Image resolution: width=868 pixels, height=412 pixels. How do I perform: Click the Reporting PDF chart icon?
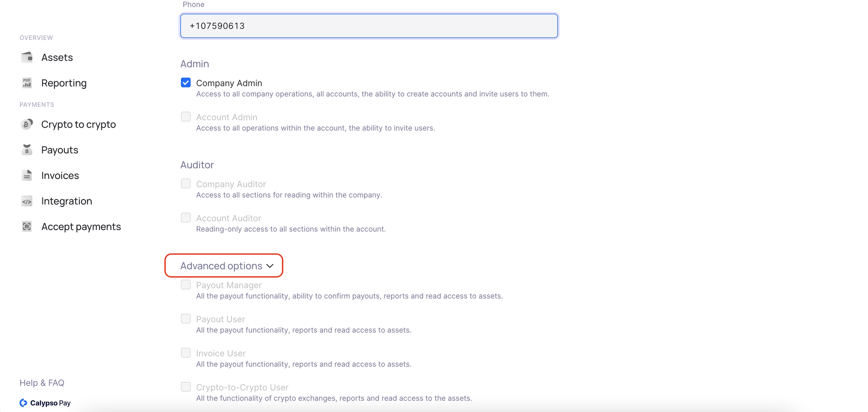pyautogui.click(x=27, y=83)
